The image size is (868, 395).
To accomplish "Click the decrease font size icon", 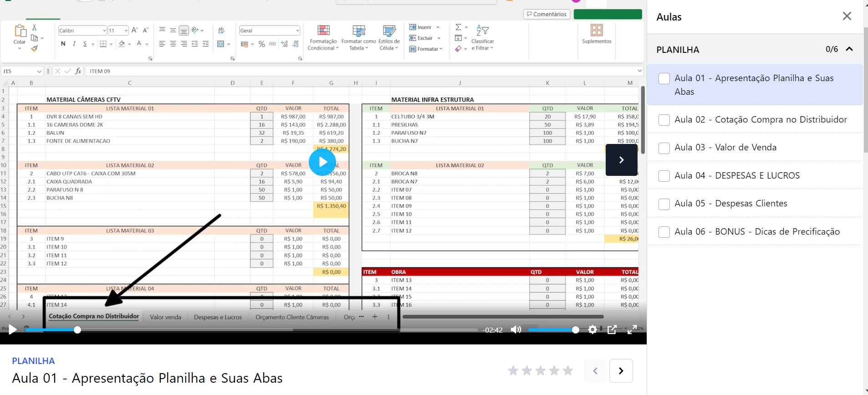I will 146,30.
